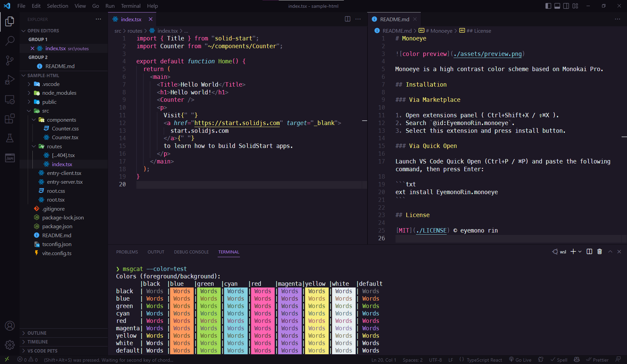Click the Spell checker status item
Screen dimensions: 627x364
559,360
